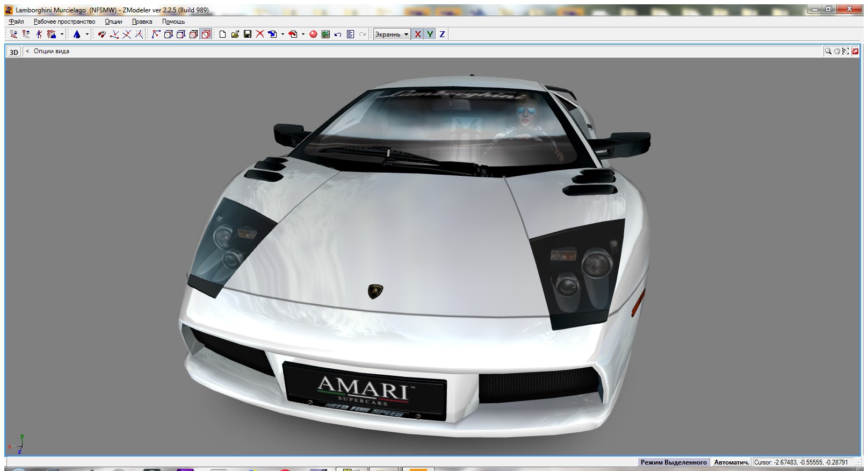Screen dimensions: 868x471
Task: Click the Автоматич. status bar button
Action: point(731,462)
